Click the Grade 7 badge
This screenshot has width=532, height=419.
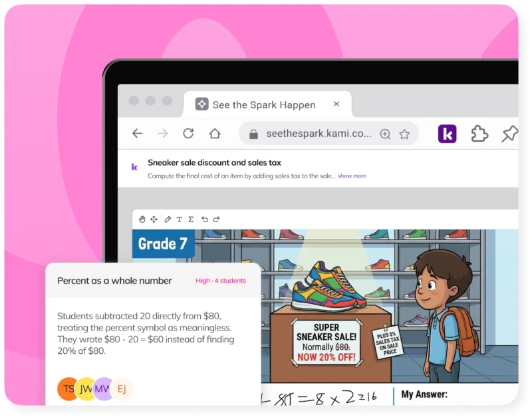[x=163, y=243]
